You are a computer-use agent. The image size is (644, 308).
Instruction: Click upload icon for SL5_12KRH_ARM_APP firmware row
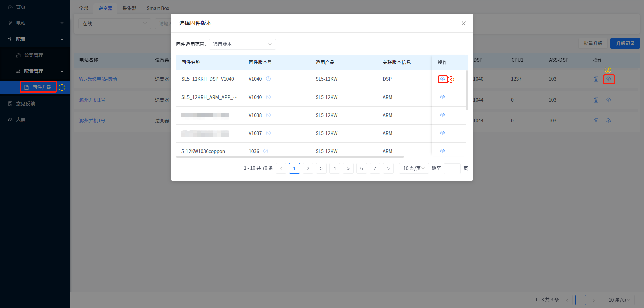(x=443, y=97)
